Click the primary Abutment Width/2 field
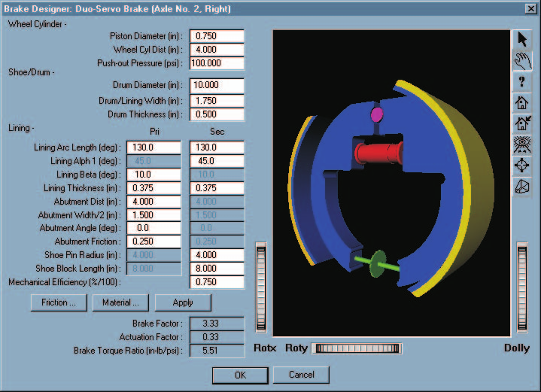The width and height of the screenshot is (541, 392). pos(154,215)
